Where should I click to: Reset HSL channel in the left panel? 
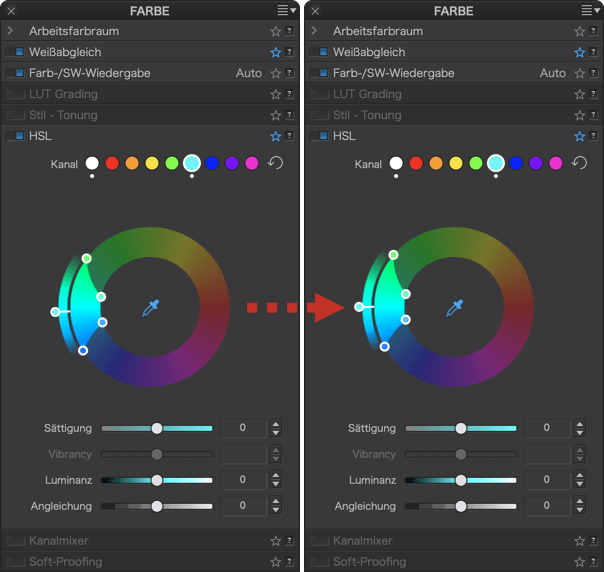pyautogui.click(x=275, y=163)
